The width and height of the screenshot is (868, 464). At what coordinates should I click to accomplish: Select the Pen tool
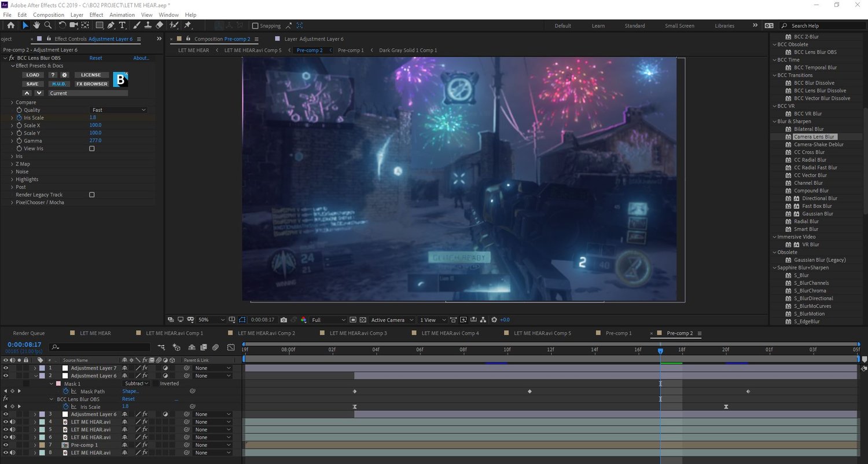pyautogui.click(x=111, y=25)
